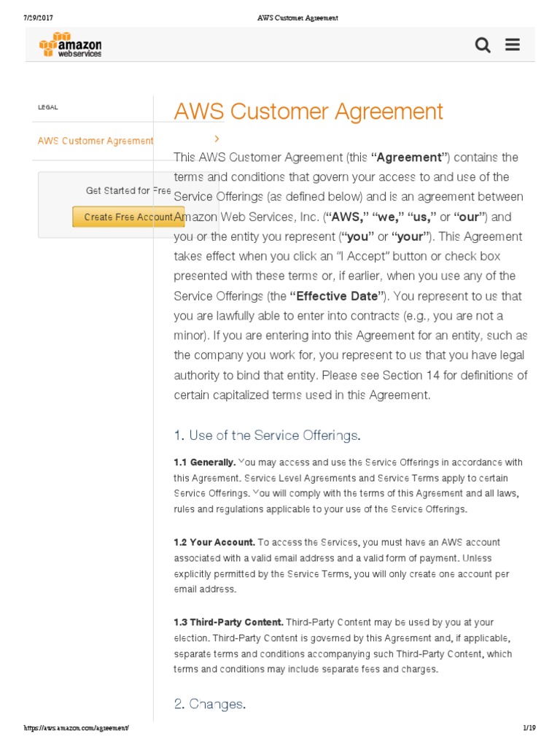
Task: Jump to Use of the Service Offerings heading
Action: pyautogui.click(x=267, y=436)
